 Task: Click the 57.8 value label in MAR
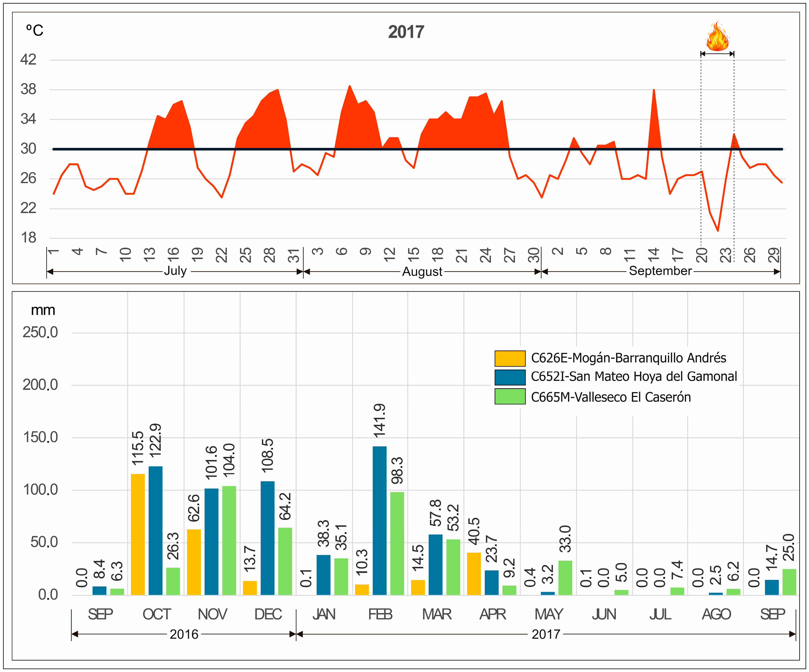point(435,513)
